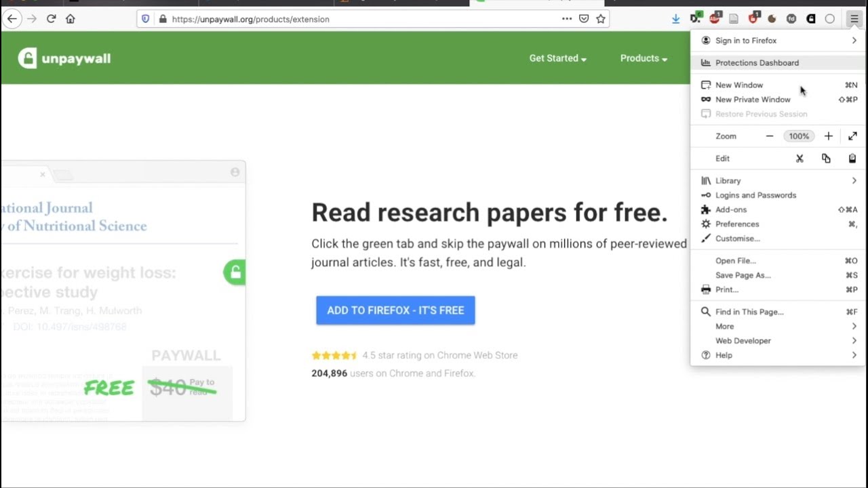Open the grey document extension icon
Viewport: 868px width, 488px height.
click(734, 19)
